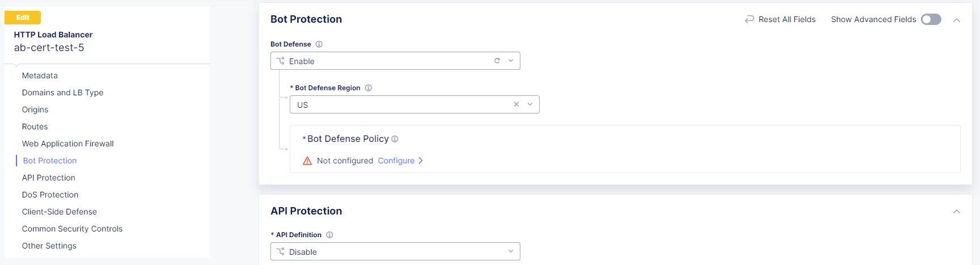Screen dimensions: 980x265
Task: Collapse the API Protection section
Action: click(x=957, y=212)
